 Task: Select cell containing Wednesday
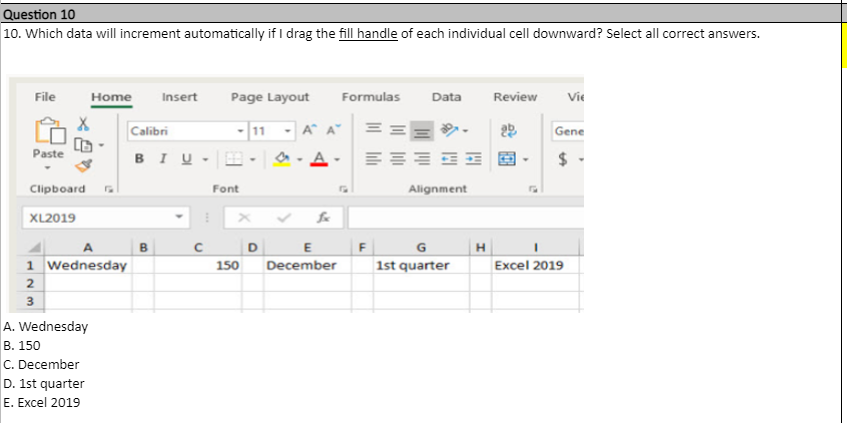point(89,265)
